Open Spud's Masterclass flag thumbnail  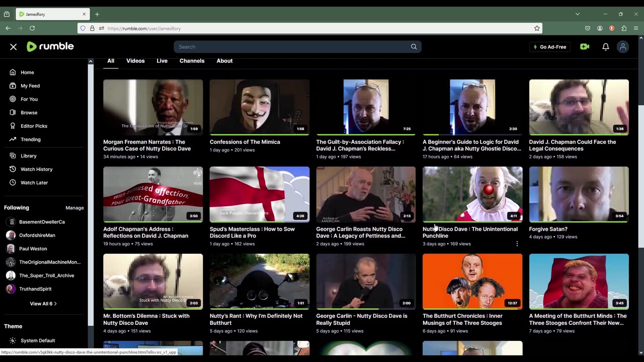point(260,194)
